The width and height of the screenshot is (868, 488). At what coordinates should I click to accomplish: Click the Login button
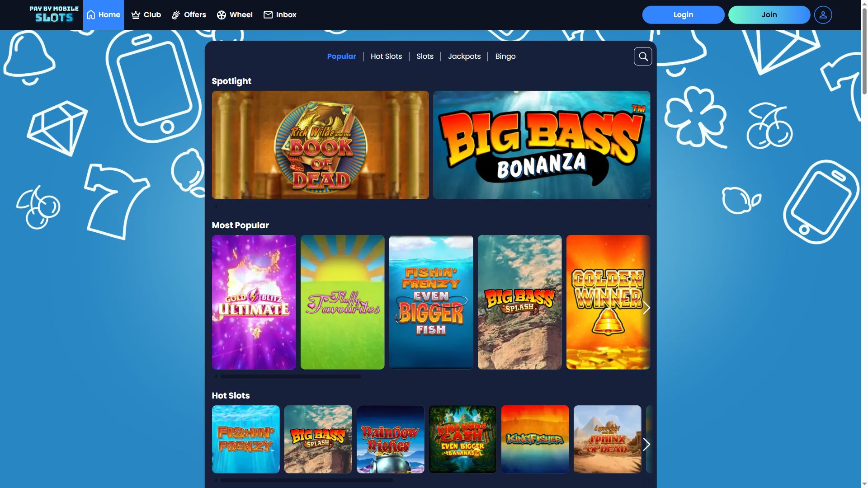pos(683,15)
